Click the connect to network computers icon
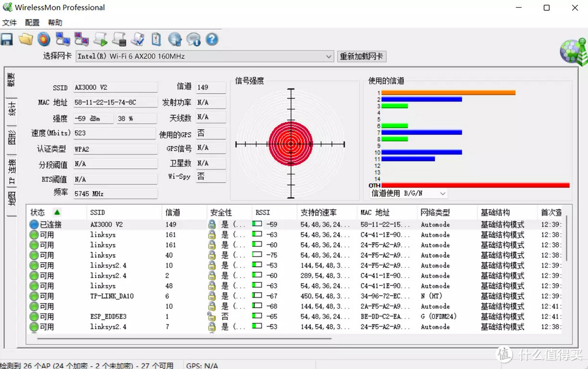Image resolution: width=588 pixels, height=369 pixels. tap(63, 39)
